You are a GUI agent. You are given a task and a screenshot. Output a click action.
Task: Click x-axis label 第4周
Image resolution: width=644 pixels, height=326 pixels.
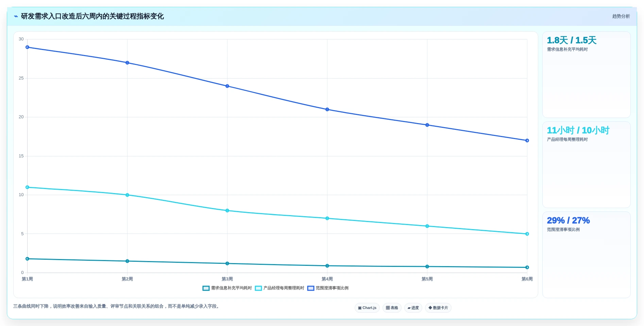[x=327, y=279]
